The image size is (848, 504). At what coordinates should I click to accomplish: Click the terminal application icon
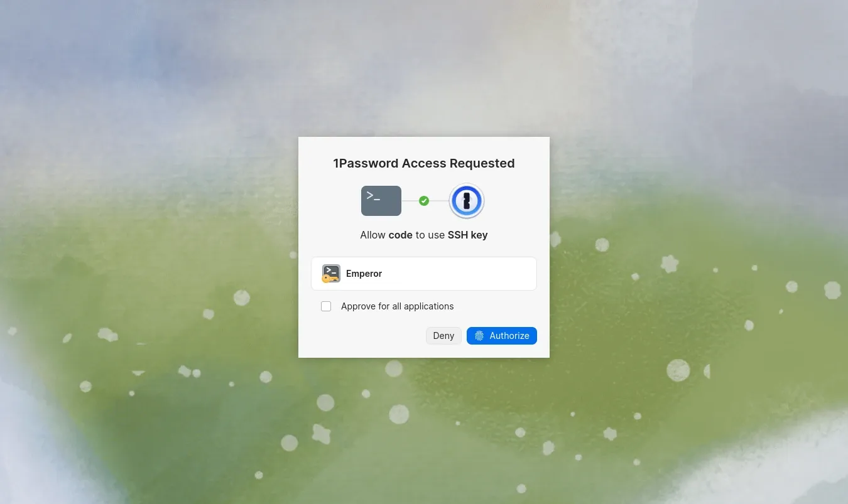(381, 201)
